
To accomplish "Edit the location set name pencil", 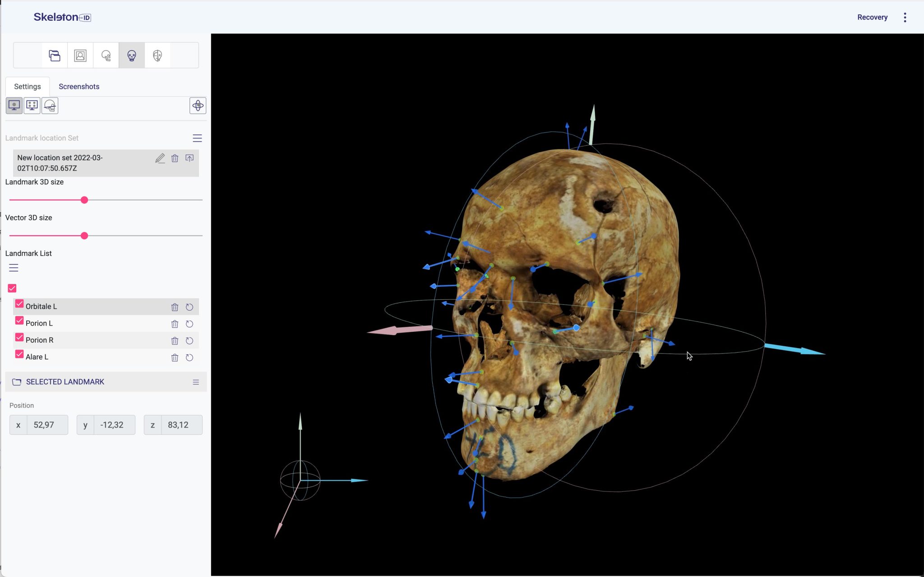I will (x=160, y=158).
